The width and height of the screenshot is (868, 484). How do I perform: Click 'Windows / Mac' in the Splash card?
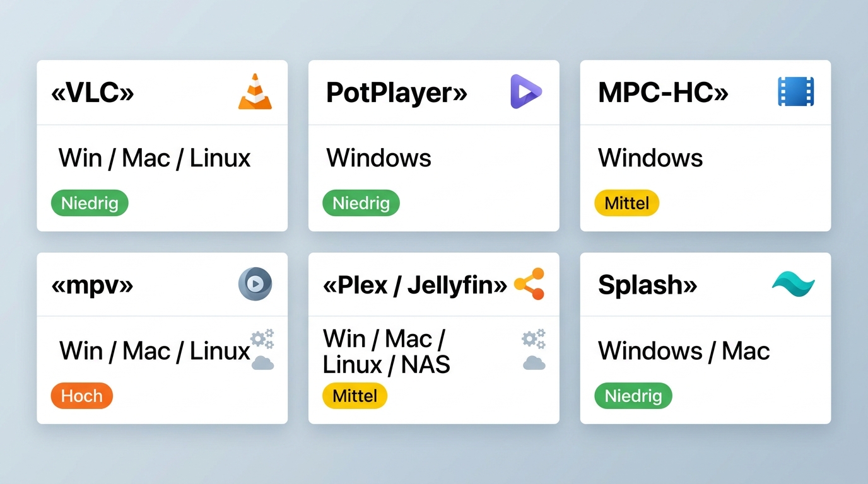pyautogui.click(x=684, y=350)
